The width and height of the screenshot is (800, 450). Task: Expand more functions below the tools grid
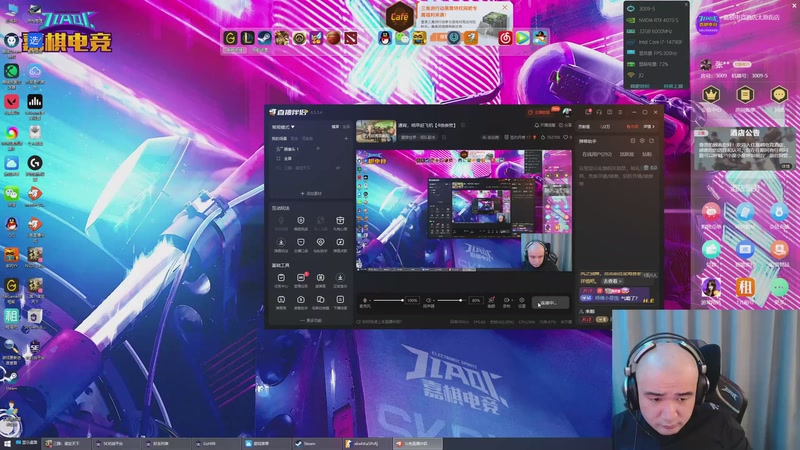311,320
